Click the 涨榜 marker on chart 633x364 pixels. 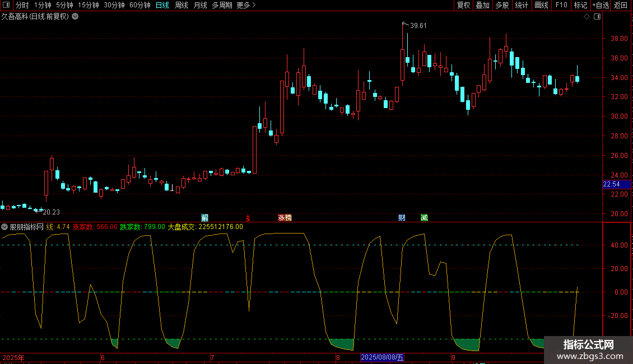coord(285,218)
